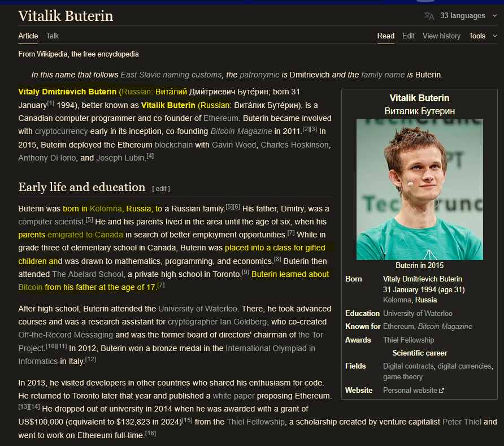Open citation 9 after Toronto

pyautogui.click(x=246, y=272)
